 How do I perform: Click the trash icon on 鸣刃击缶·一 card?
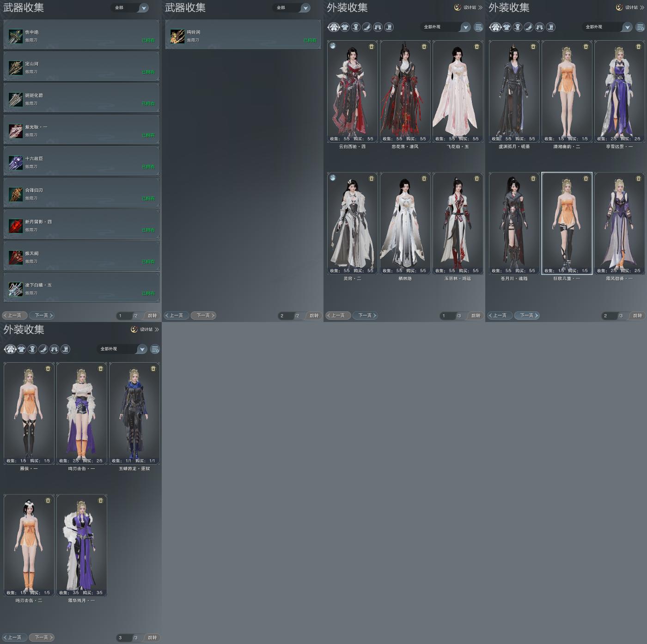(x=101, y=369)
